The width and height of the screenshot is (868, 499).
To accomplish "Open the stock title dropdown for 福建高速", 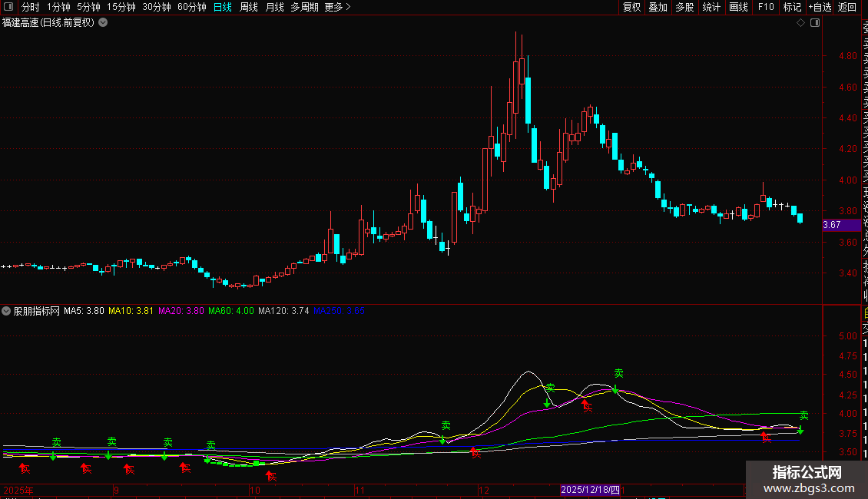I will (x=103, y=23).
